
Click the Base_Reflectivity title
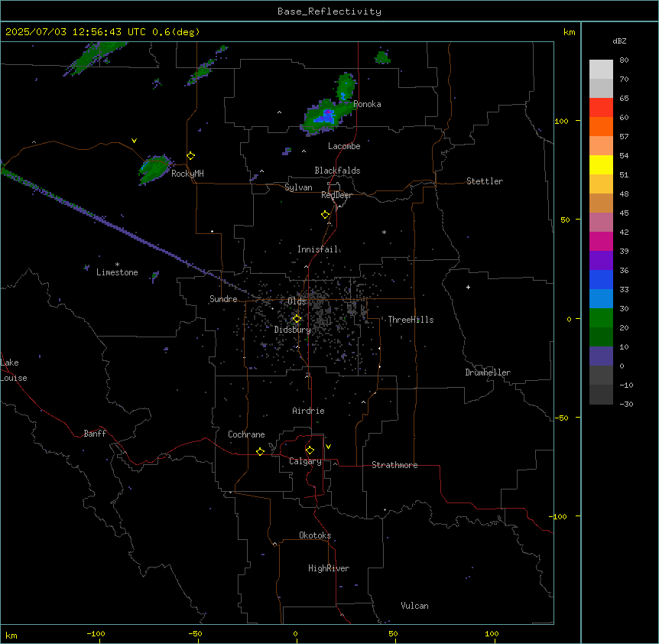click(329, 11)
